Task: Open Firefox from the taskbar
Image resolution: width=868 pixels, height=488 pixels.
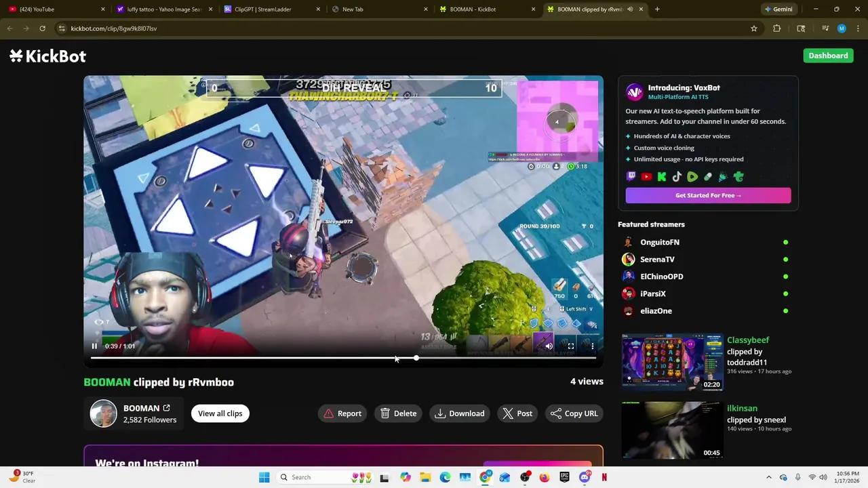Action: click(545, 477)
